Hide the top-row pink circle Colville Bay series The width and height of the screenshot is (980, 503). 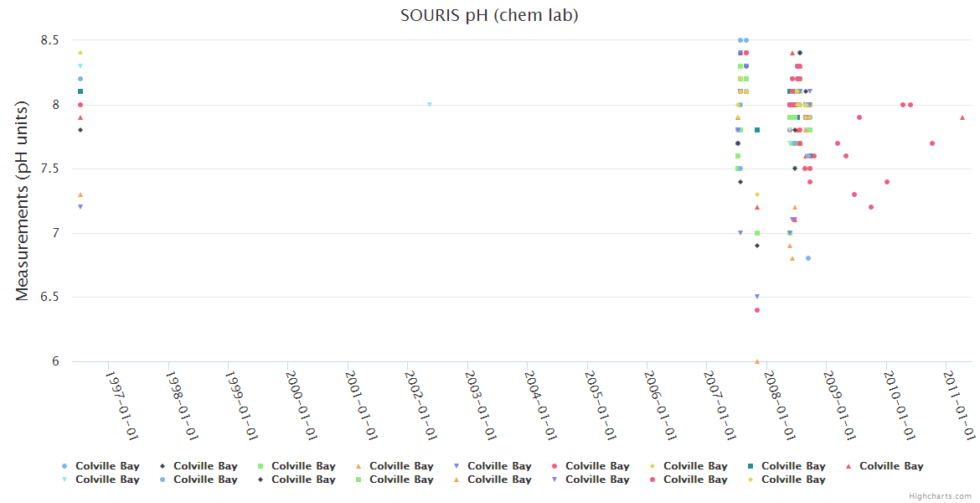(596, 466)
